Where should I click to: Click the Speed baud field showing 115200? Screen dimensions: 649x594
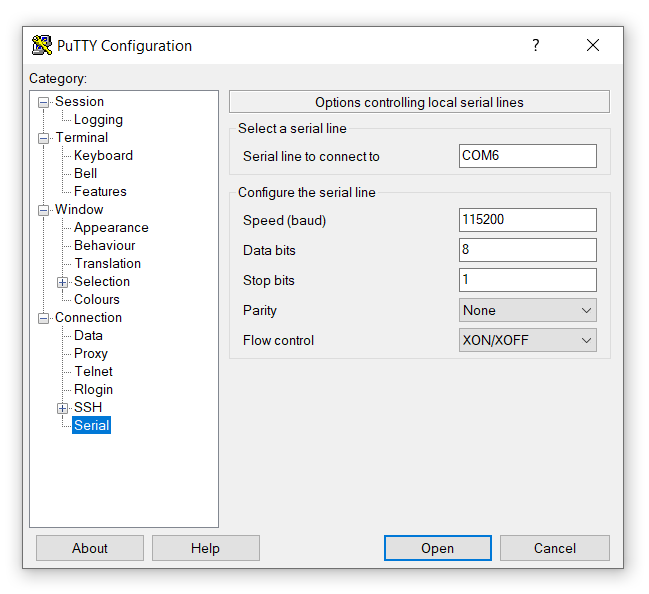[527, 220]
